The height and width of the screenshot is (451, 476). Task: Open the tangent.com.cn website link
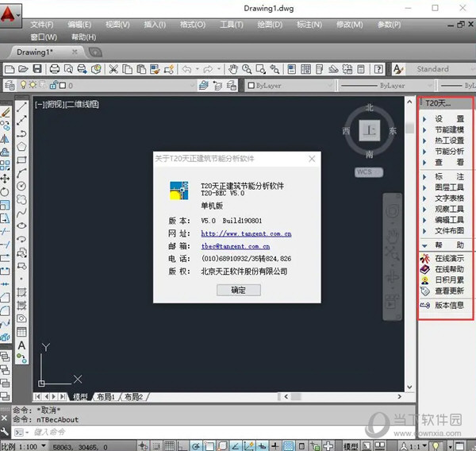(246, 233)
